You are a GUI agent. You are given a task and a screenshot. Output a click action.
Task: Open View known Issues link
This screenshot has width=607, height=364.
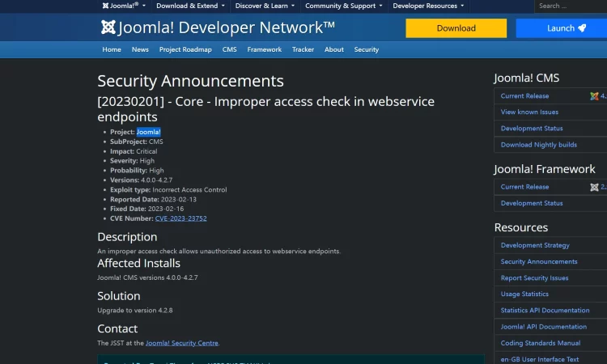click(529, 112)
